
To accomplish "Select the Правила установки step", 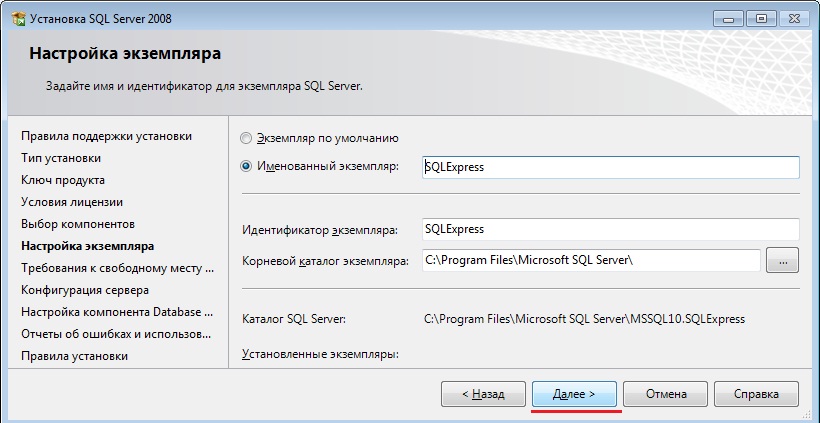I will (x=74, y=356).
